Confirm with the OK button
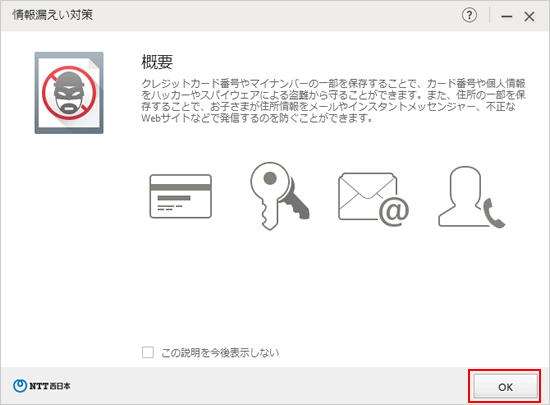 point(505,386)
